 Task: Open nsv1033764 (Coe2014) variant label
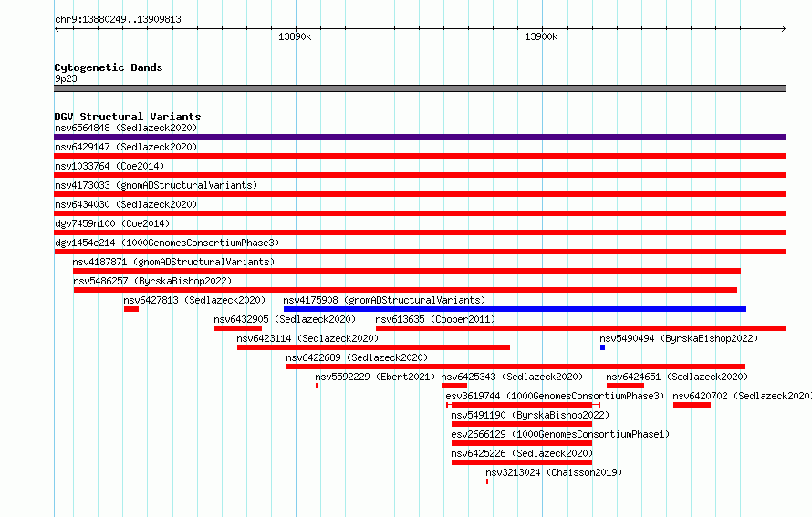[x=109, y=166]
